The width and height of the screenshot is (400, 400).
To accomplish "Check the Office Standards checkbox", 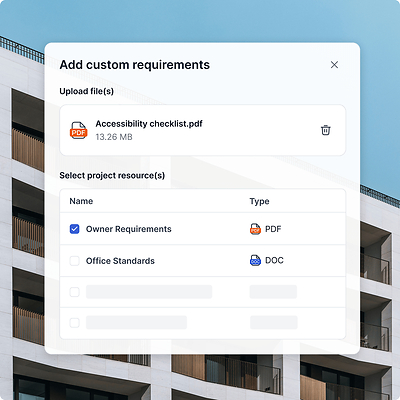I will (x=74, y=261).
